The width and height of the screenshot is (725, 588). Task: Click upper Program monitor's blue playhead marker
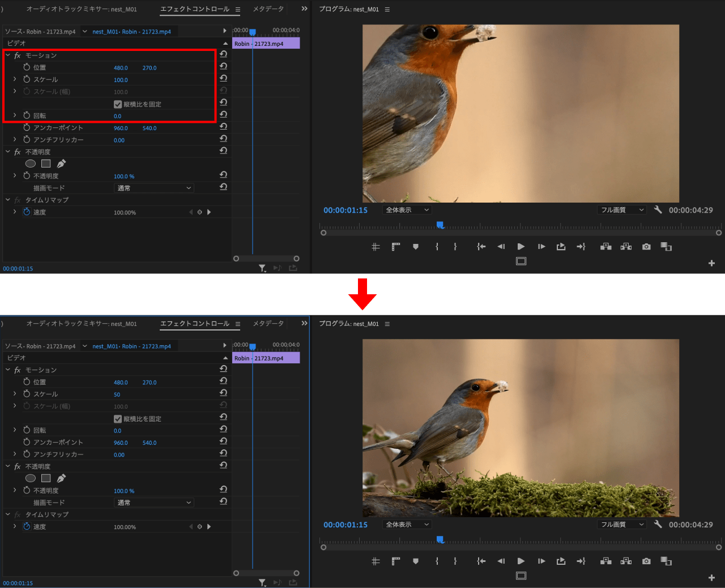(440, 225)
